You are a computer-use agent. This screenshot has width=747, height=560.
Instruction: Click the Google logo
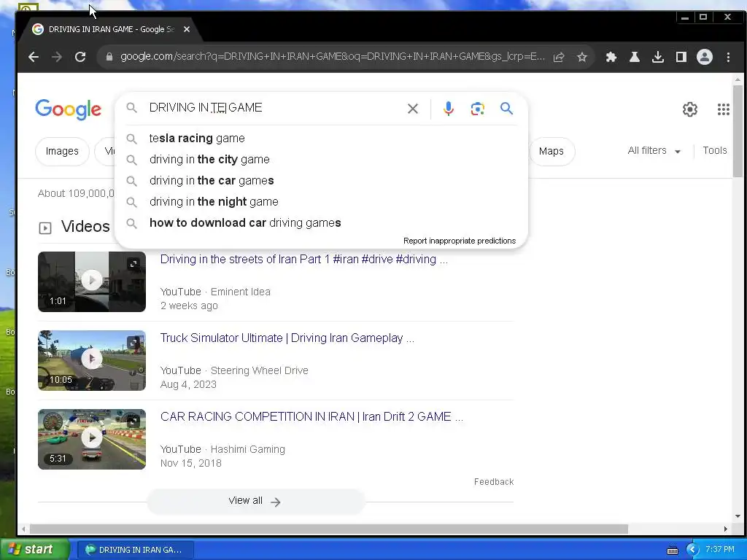coord(68,109)
